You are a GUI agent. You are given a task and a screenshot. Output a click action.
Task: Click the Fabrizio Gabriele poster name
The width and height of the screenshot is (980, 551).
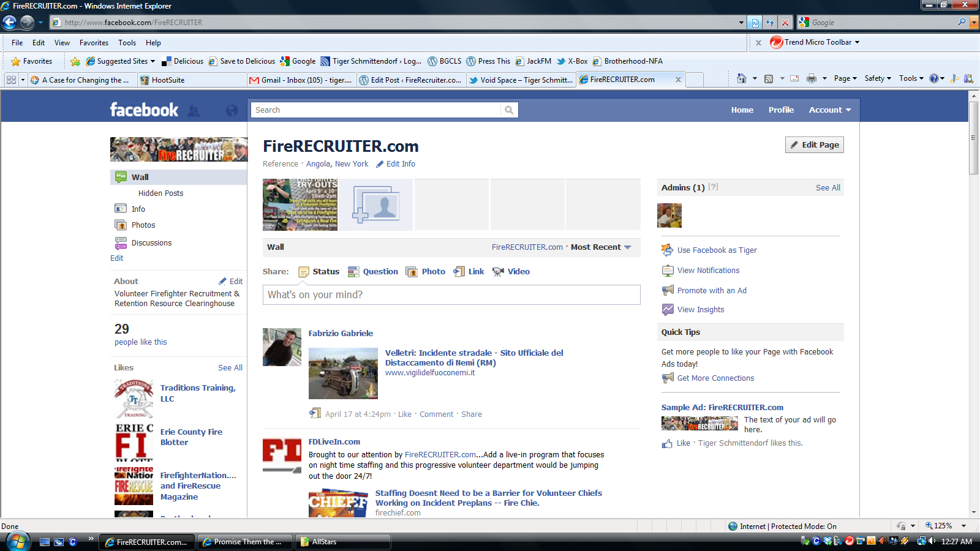tap(341, 333)
